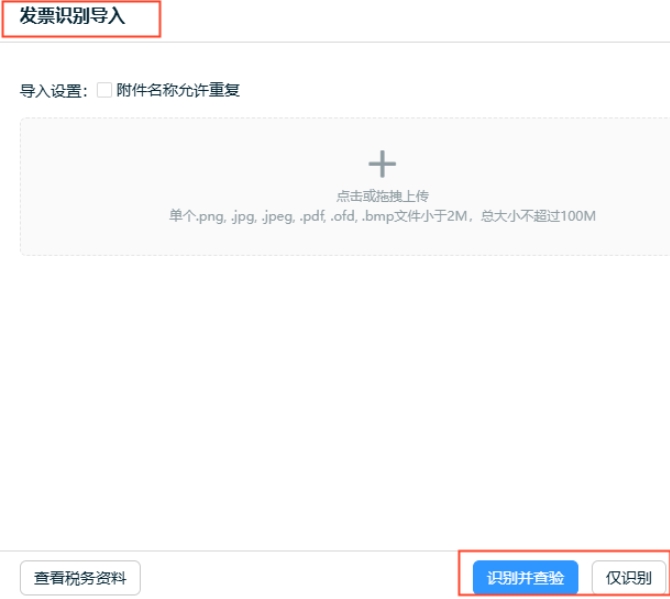Image resolution: width=670 pixels, height=599 pixels.
Task: Click the 仅识别 button
Action: click(629, 578)
